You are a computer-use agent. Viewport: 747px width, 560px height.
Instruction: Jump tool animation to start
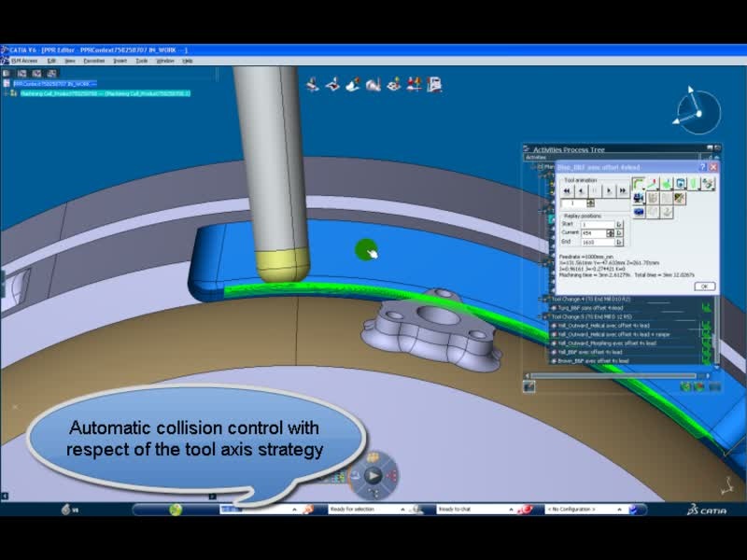pyautogui.click(x=567, y=191)
